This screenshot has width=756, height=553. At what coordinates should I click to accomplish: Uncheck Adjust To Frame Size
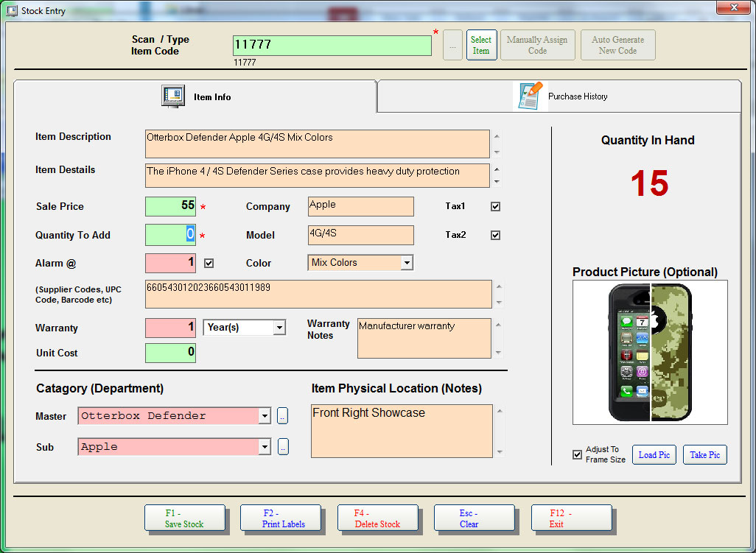(x=577, y=455)
